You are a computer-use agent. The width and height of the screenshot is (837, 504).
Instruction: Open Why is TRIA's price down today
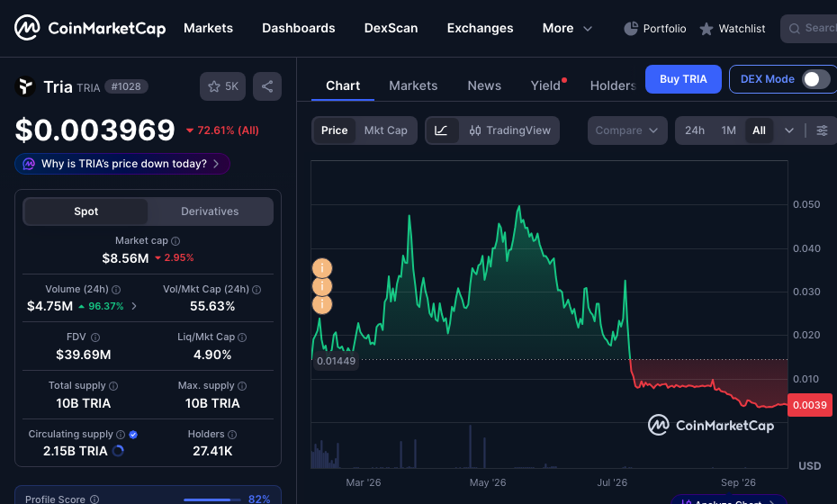(x=122, y=164)
